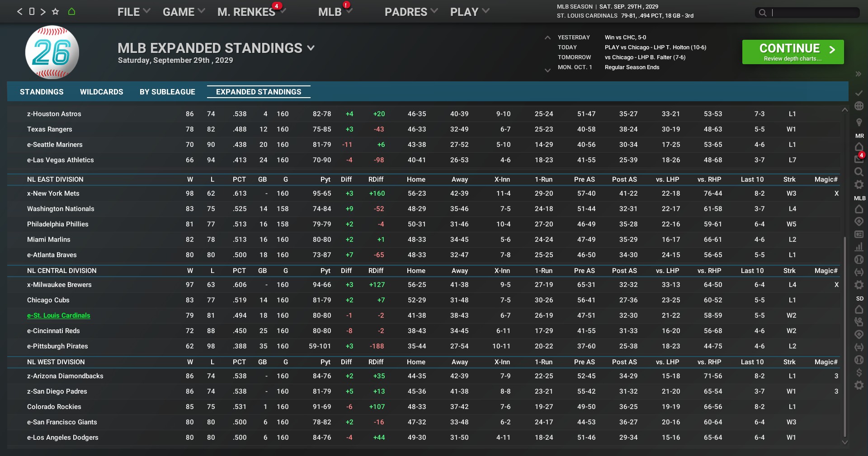The image size is (868, 456).
Task: Open the FILE menu
Action: click(x=133, y=12)
